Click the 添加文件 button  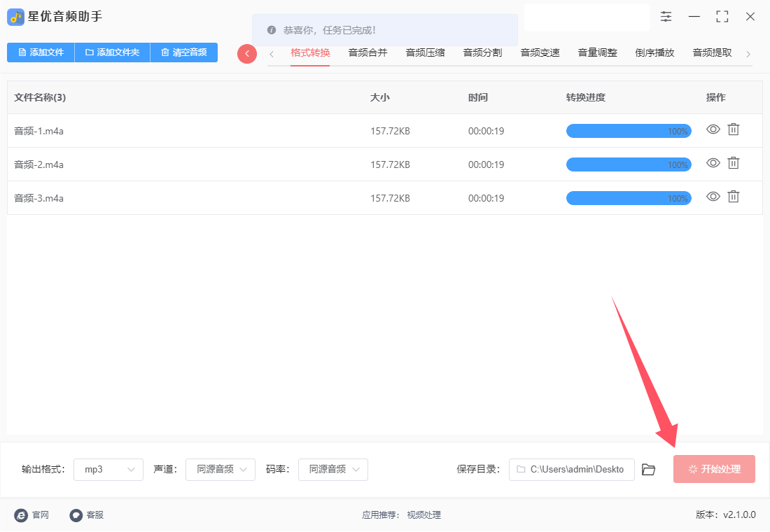click(x=41, y=52)
